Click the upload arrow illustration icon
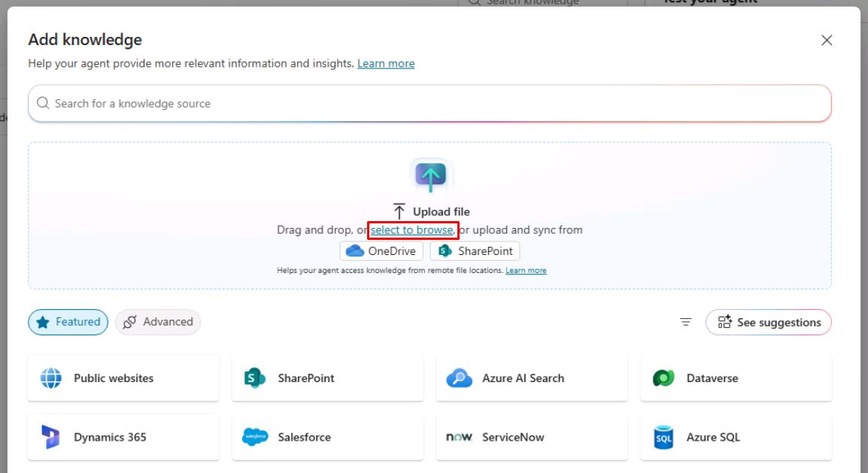The height and width of the screenshot is (473, 868). (431, 177)
